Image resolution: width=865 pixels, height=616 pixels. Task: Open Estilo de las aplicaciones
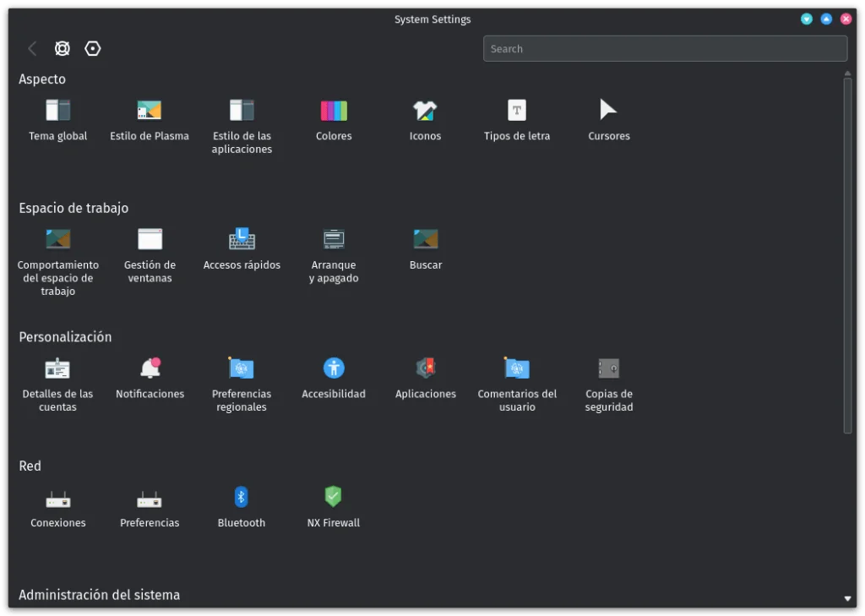coord(242,127)
